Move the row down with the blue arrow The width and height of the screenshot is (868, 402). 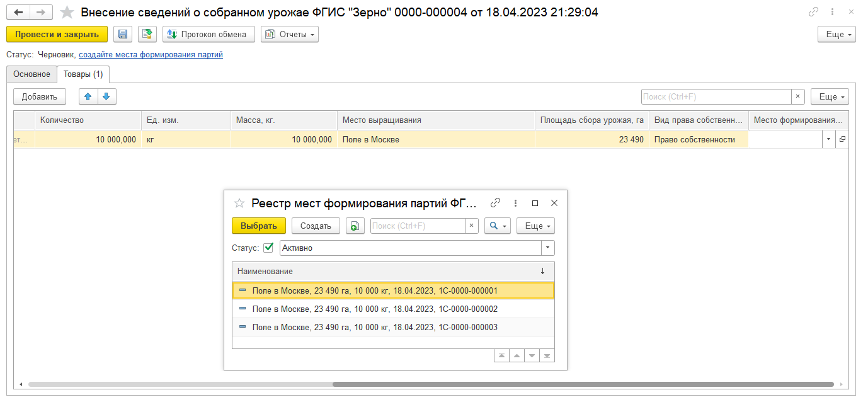106,96
